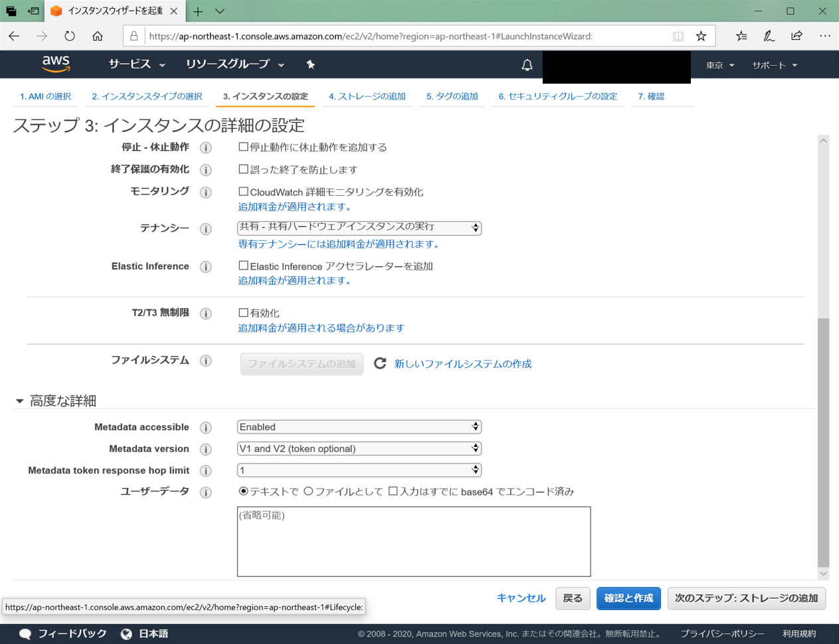Click 次のステップ: ストレージの追加 button
The width and height of the screenshot is (839, 644).
[747, 598]
